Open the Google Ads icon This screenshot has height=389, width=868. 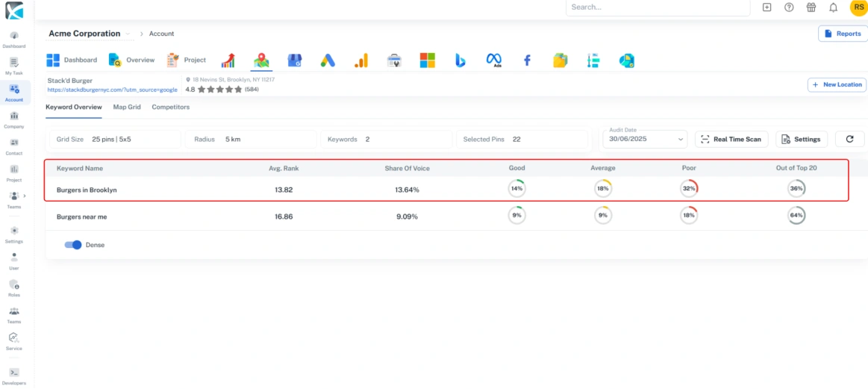click(x=328, y=60)
